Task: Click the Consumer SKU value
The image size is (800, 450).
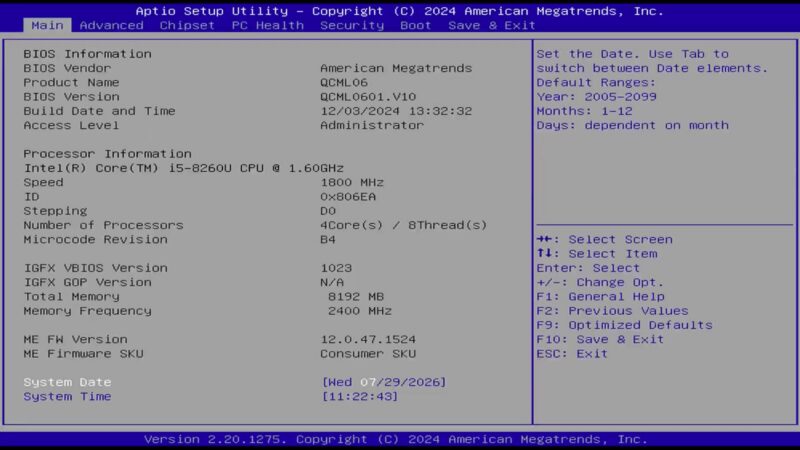Action: click(368, 354)
